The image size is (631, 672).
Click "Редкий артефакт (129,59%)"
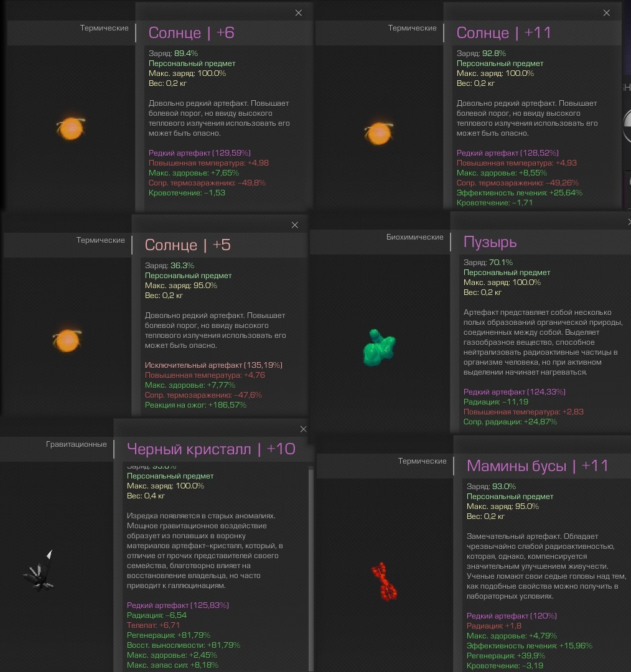tap(199, 152)
